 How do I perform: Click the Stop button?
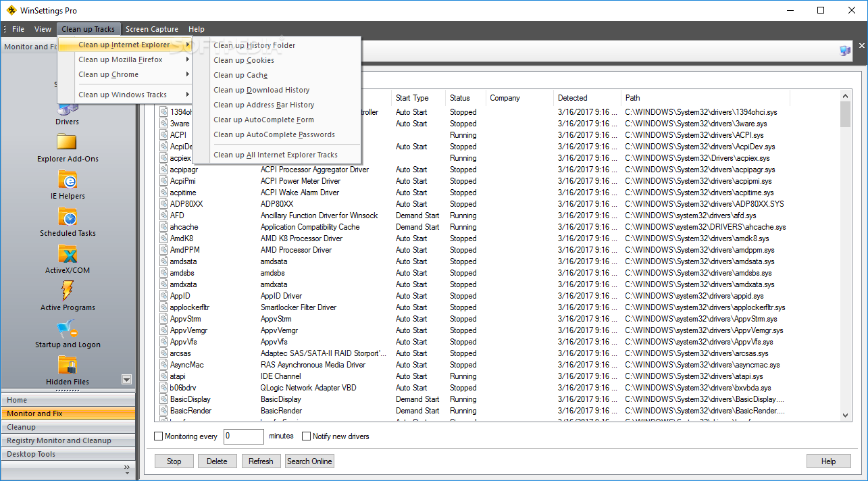174,461
